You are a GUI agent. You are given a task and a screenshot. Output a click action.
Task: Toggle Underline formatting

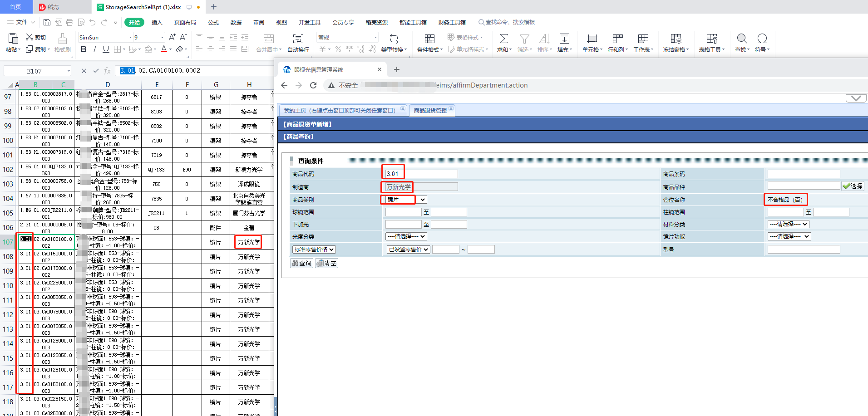(106, 49)
